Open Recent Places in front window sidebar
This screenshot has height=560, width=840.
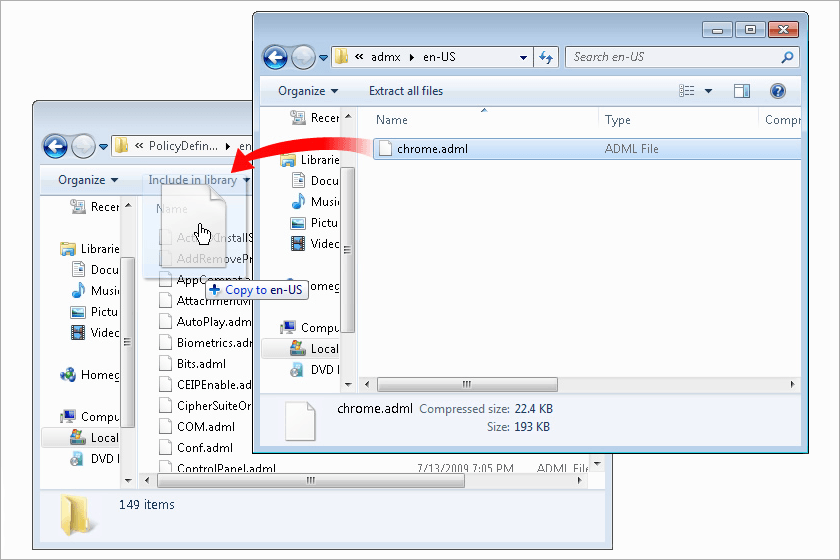click(x=315, y=117)
